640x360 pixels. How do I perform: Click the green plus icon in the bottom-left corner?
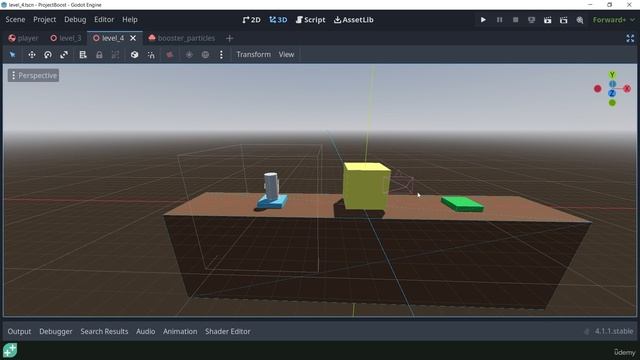(x=10, y=350)
